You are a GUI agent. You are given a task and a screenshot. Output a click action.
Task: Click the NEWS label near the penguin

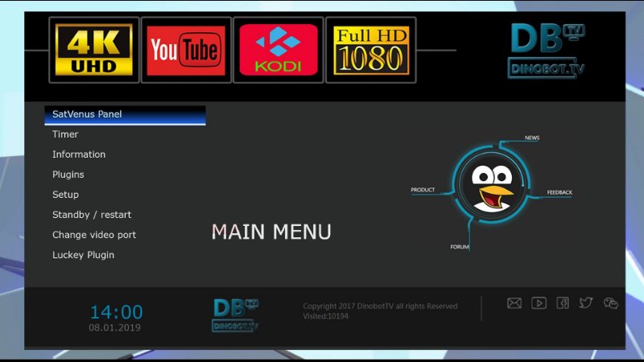532,138
